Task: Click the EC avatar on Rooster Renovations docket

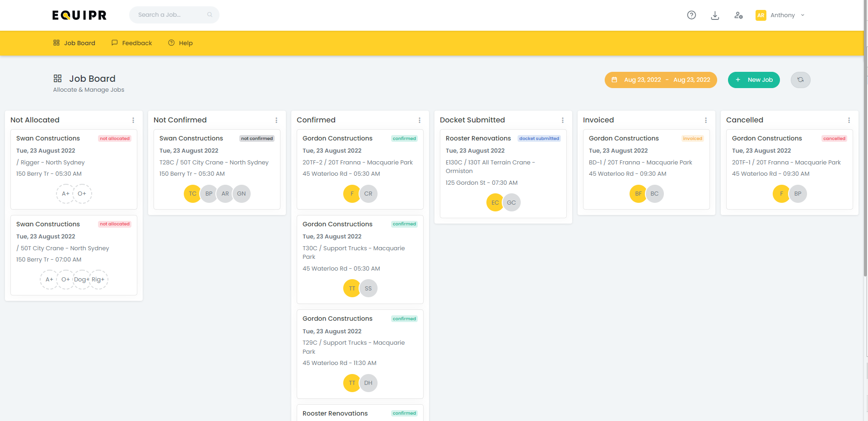Action: point(495,202)
